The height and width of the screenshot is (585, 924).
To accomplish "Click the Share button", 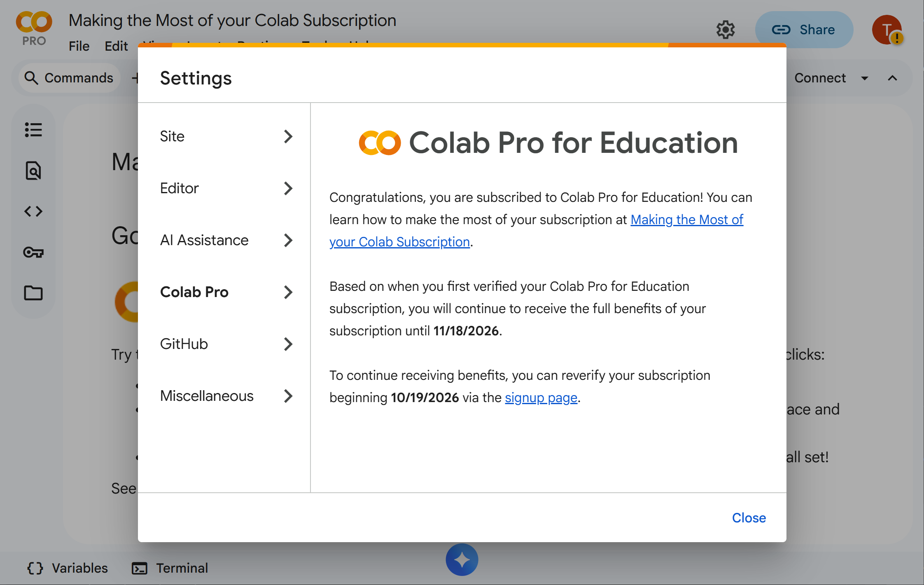I will (x=804, y=29).
